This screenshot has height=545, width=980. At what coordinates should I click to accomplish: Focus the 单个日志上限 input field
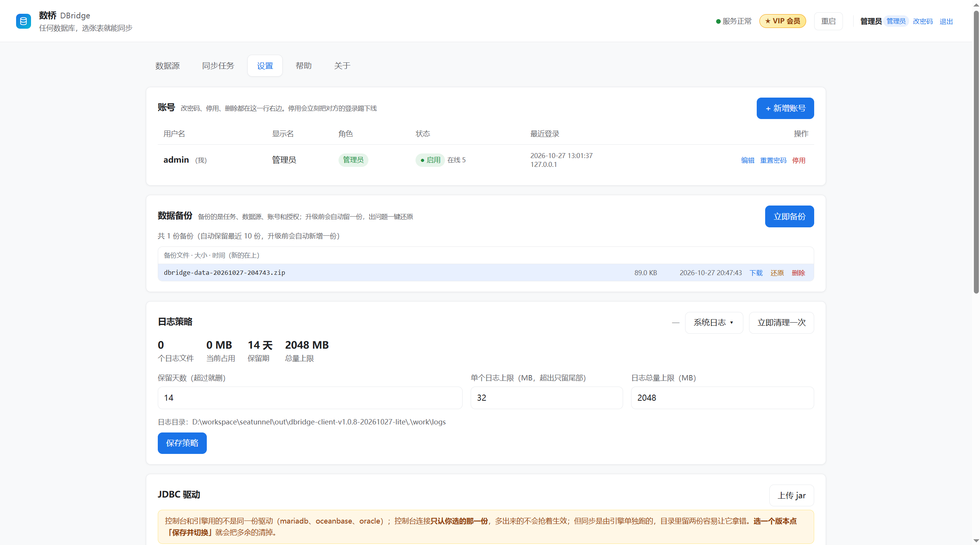pyautogui.click(x=546, y=398)
